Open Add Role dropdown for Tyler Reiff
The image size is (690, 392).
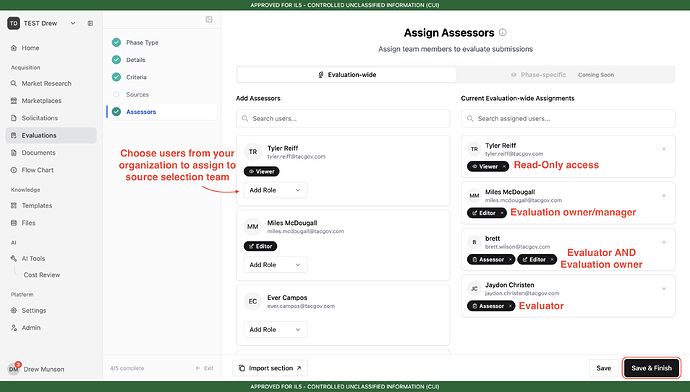point(275,191)
